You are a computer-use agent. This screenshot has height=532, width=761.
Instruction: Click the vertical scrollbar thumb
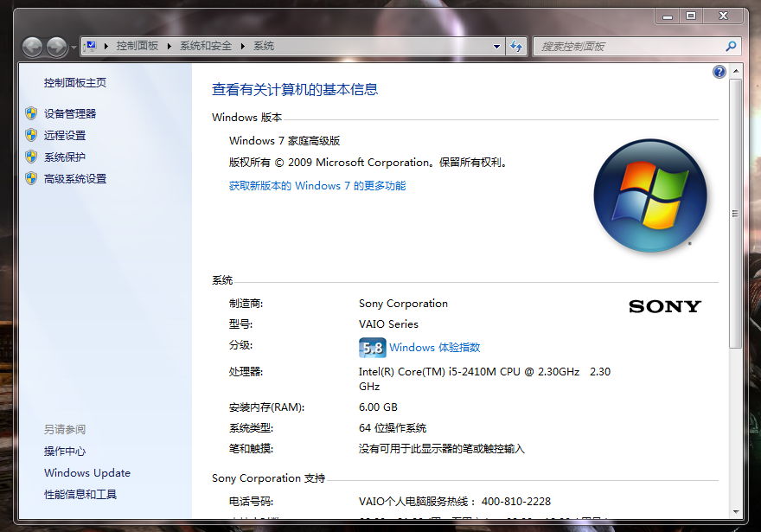point(736,214)
